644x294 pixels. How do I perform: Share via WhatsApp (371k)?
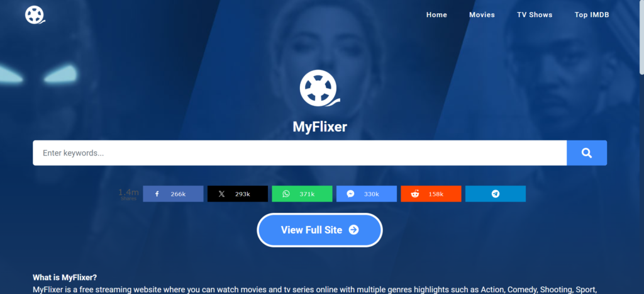(302, 194)
